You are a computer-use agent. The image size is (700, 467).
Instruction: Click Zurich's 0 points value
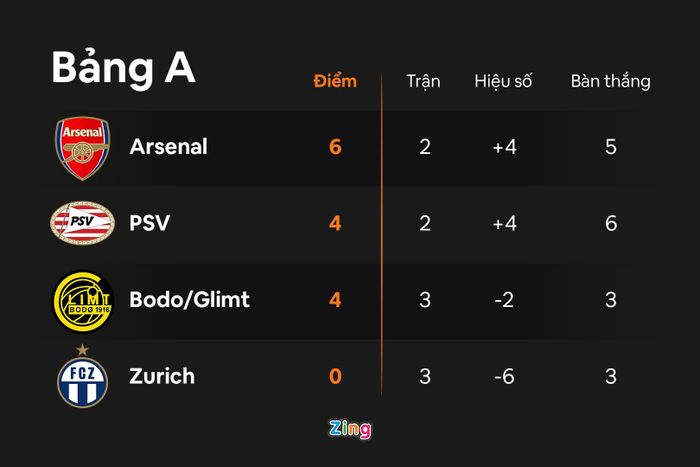pos(335,376)
